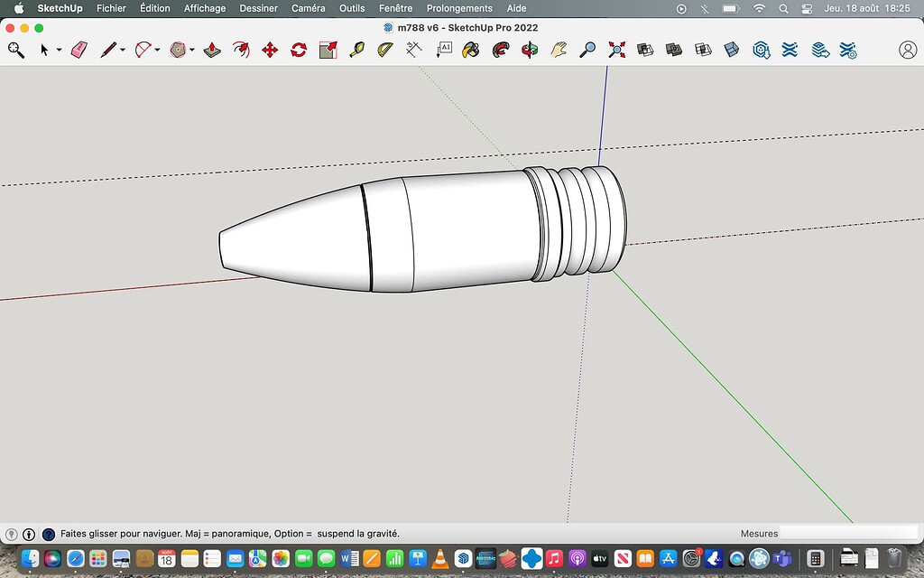Open the Arc tool dropdown arrow
924x578 pixels.
pyautogui.click(x=155, y=50)
